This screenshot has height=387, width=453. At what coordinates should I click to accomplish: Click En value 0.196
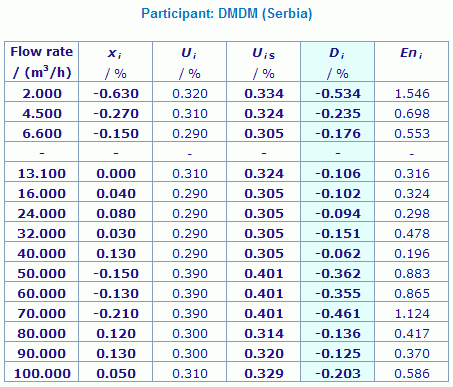point(412,254)
